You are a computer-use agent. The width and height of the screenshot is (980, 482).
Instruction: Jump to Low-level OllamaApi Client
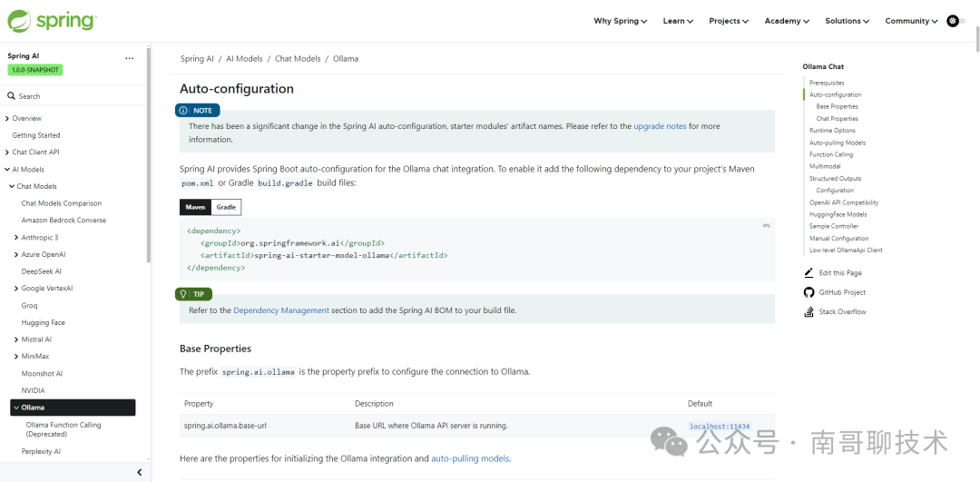coord(846,250)
